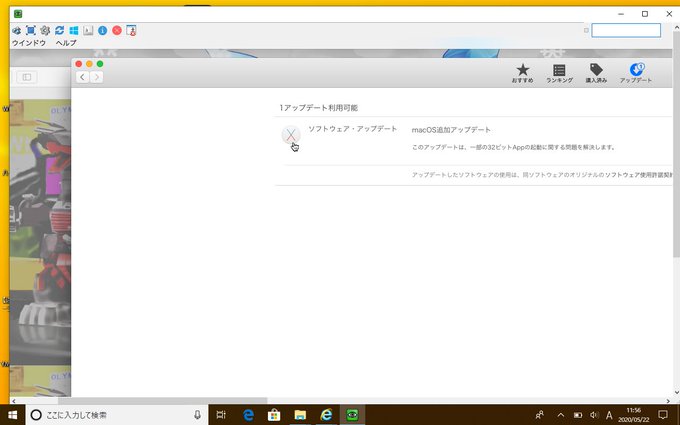Viewport: 680px width, 425px height.
Task: Click the cloud connection icon in remote toolbar
Action: coord(16,30)
